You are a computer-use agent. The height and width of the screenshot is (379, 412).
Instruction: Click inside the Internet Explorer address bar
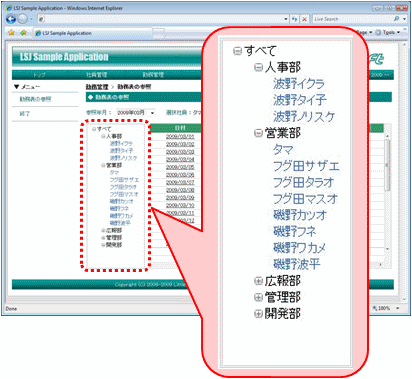(x=161, y=19)
